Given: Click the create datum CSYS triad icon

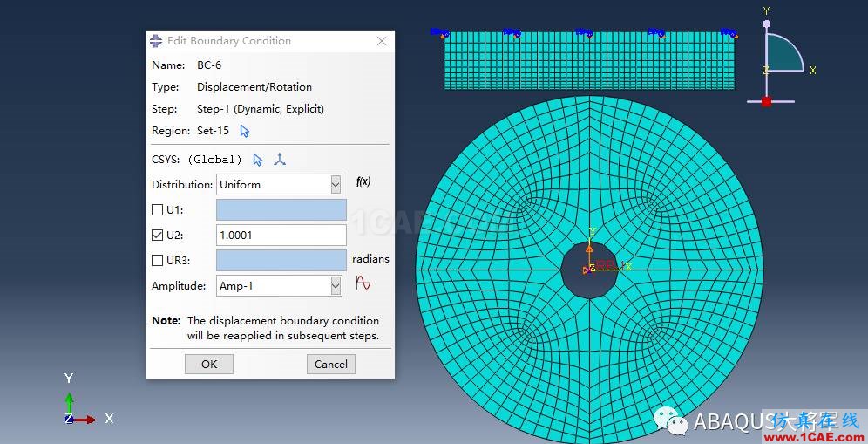Looking at the screenshot, I should (280, 160).
